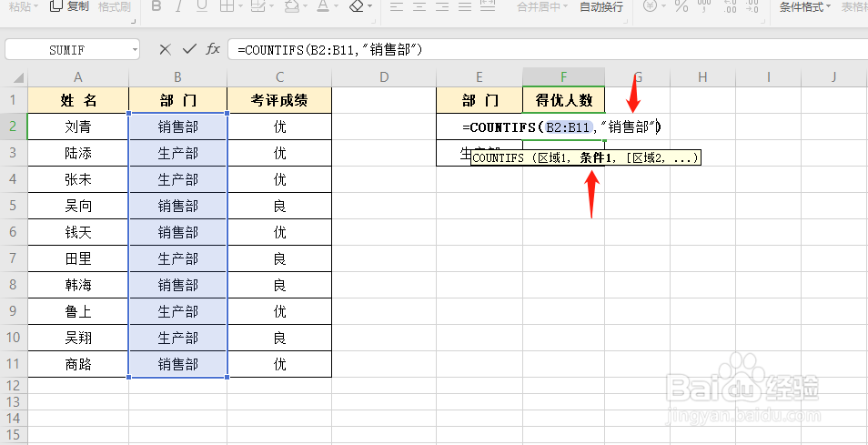The image size is (868, 445).
Task: Click cell containing 钱天
Action: 78,232
